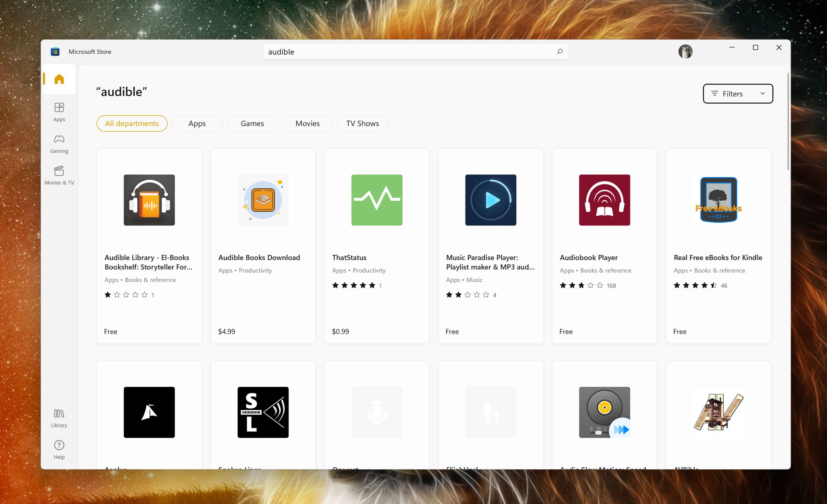Open the ThatStatus green pulse icon
Screen dimensions: 827x504
[x=377, y=200]
